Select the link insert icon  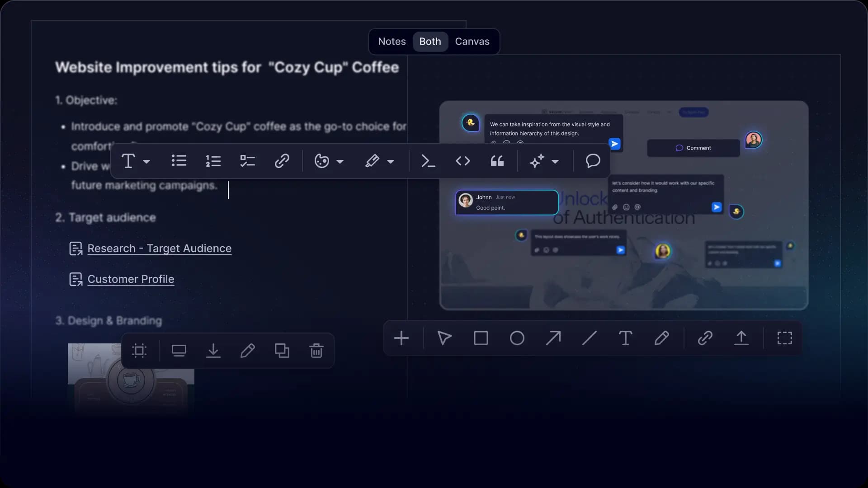pos(282,161)
